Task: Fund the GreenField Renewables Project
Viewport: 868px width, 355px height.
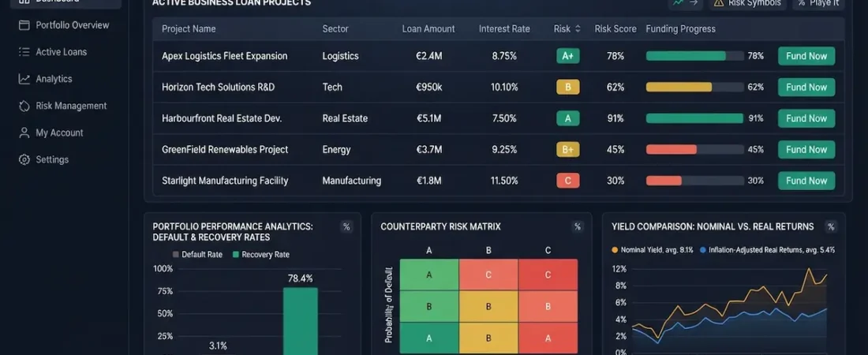Action: coord(806,150)
